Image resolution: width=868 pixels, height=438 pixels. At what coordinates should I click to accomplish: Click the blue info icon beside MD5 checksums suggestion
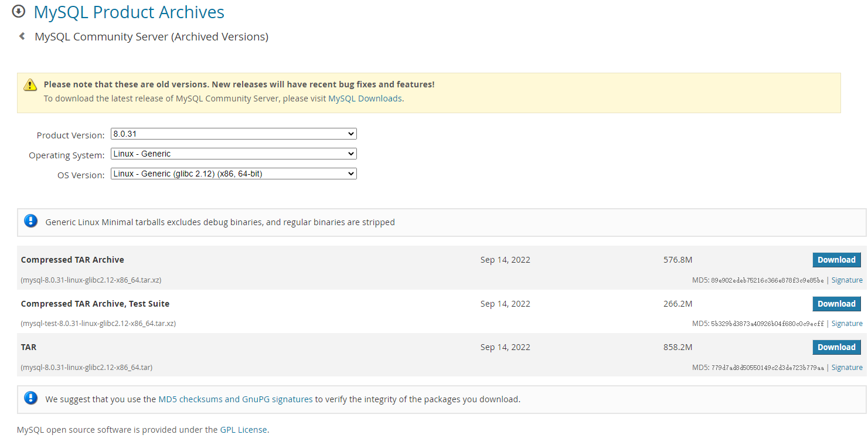[30, 398]
